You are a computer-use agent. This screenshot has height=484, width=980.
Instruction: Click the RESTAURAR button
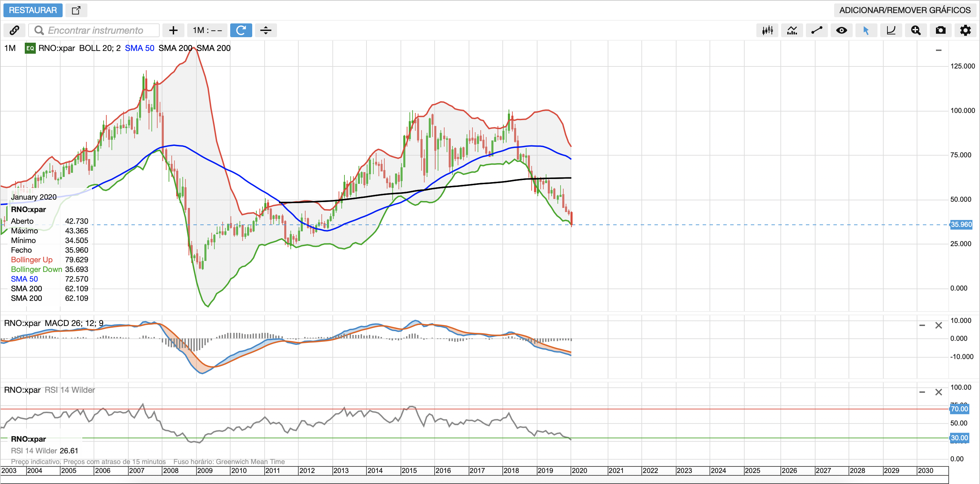pyautogui.click(x=33, y=10)
